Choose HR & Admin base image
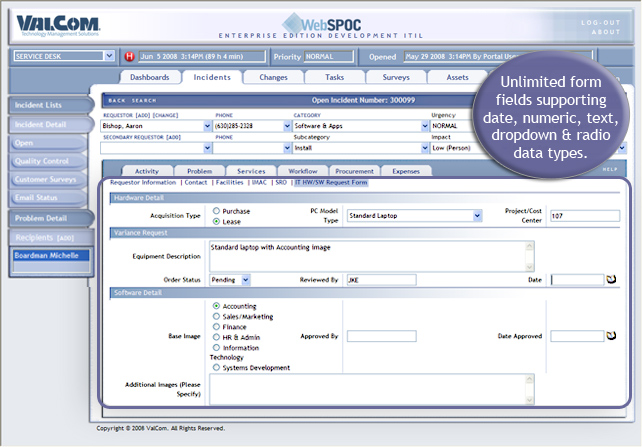 (216, 337)
